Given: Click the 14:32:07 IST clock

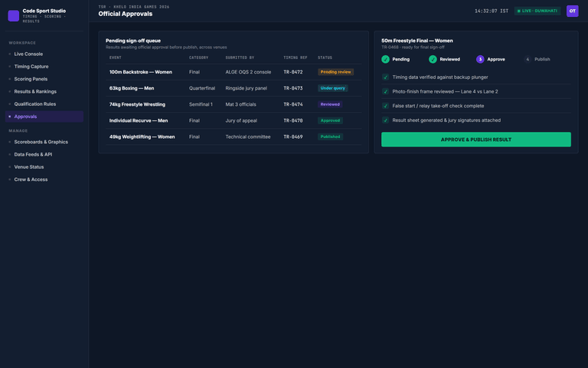Looking at the screenshot, I should pyautogui.click(x=492, y=11).
